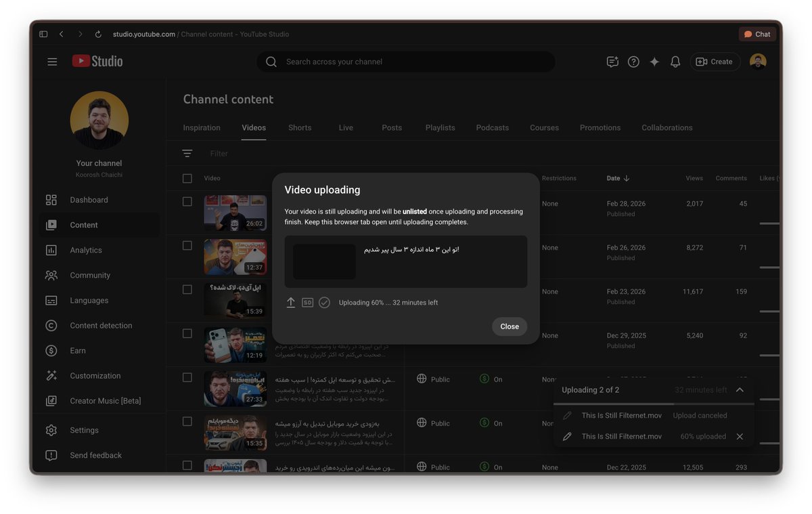The width and height of the screenshot is (812, 514).
Task: Open Public visibility dropdown of 15:35 video
Action: click(434, 423)
